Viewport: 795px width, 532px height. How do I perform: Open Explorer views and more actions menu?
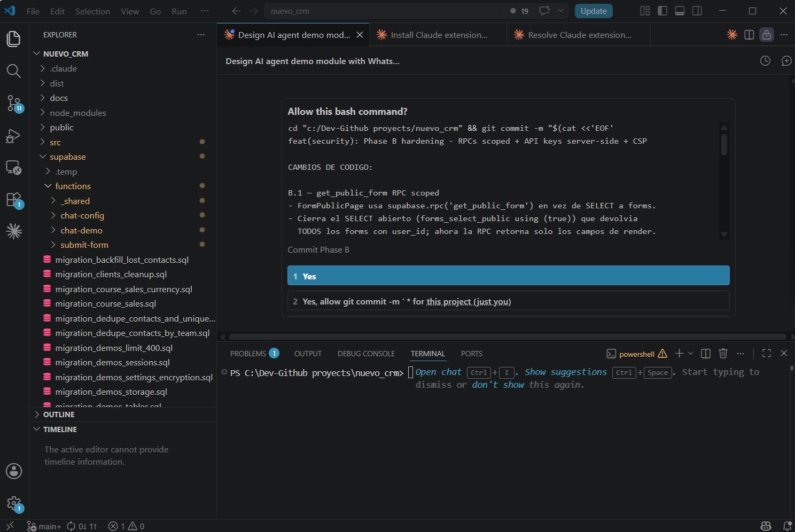[201, 35]
